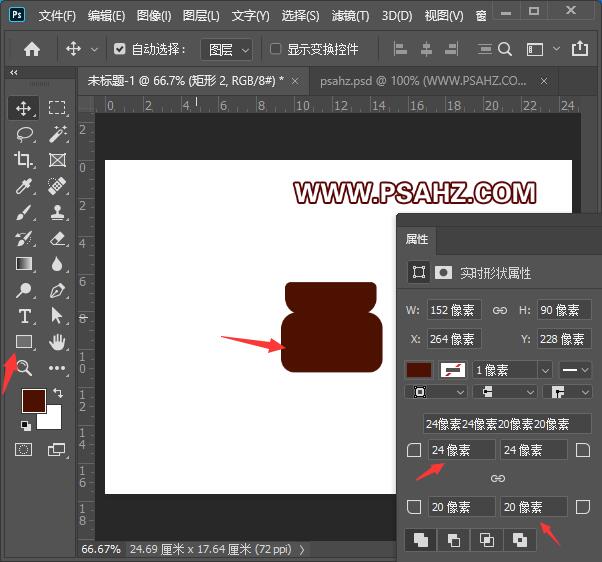The width and height of the screenshot is (602, 562).
Task: Click the foreground color swatch in toolbox
Action: point(34,400)
